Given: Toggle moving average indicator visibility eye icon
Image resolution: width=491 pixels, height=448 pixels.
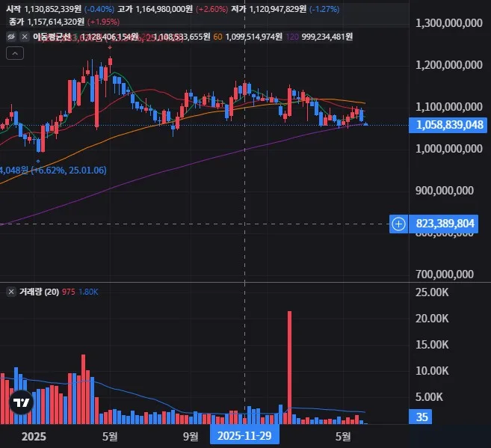Looking at the screenshot, I should click(x=11, y=37).
